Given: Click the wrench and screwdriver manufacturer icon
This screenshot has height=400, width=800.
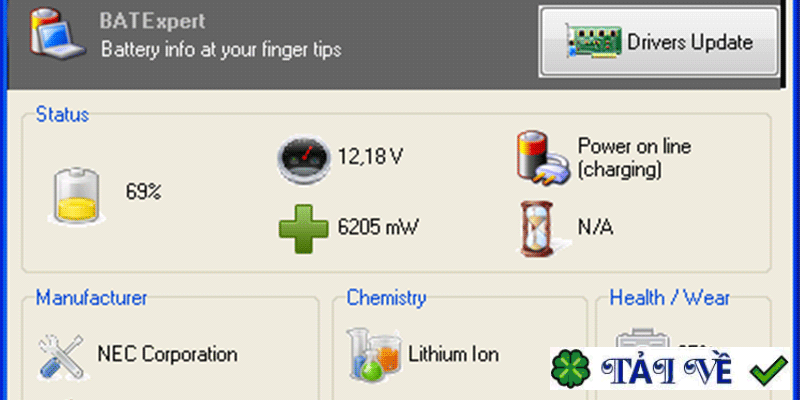Looking at the screenshot, I should pos(61,356).
